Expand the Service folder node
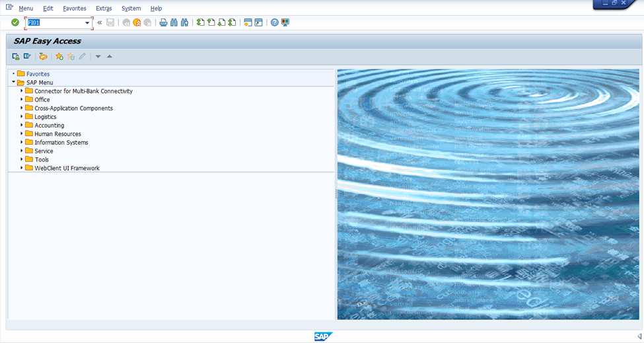 click(x=21, y=151)
